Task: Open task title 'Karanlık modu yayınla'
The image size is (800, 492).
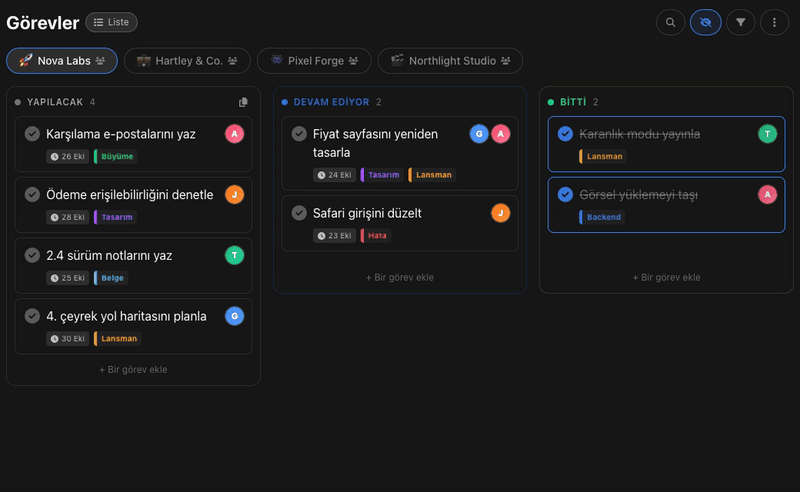Action: click(x=640, y=134)
